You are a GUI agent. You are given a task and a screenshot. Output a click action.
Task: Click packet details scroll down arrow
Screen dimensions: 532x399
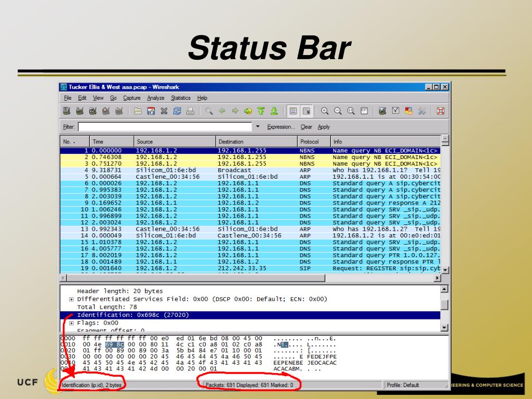click(x=445, y=327)
